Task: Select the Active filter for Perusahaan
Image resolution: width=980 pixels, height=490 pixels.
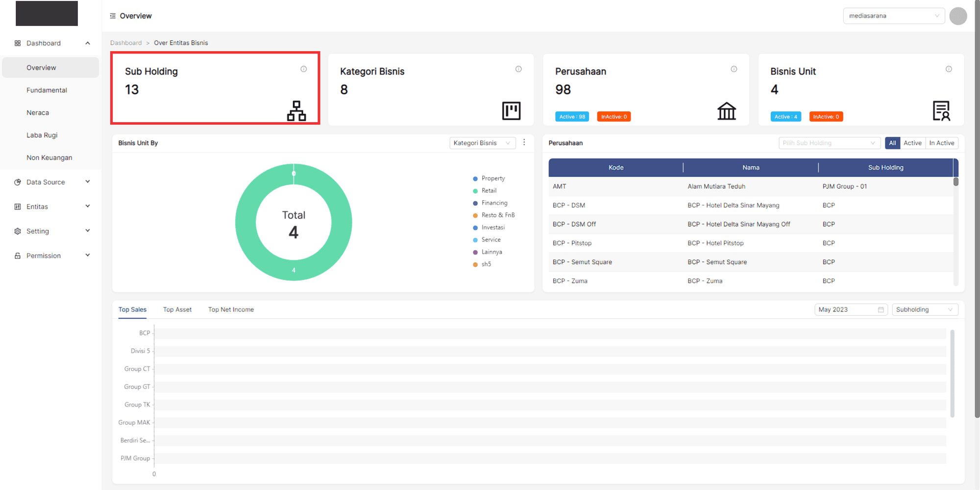Action: click(912, 143)
